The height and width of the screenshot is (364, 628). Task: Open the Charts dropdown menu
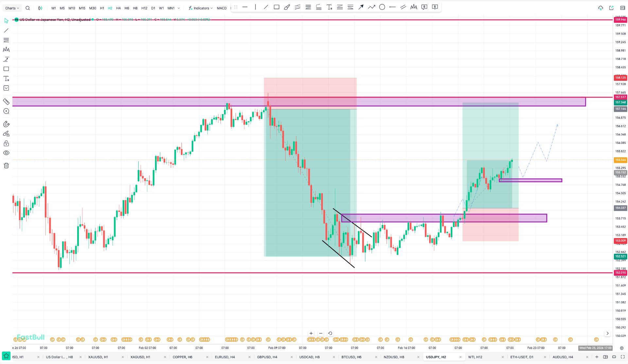point(12,8)
